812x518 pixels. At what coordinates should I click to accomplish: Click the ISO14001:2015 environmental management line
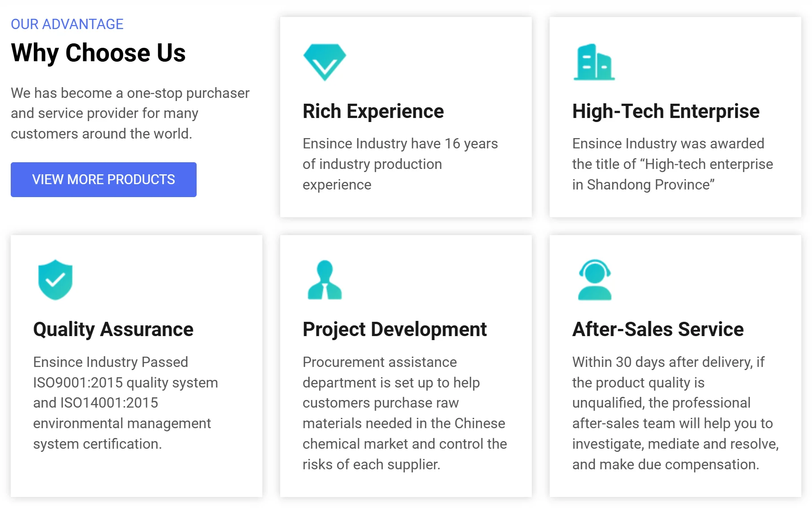coord(96,403)
